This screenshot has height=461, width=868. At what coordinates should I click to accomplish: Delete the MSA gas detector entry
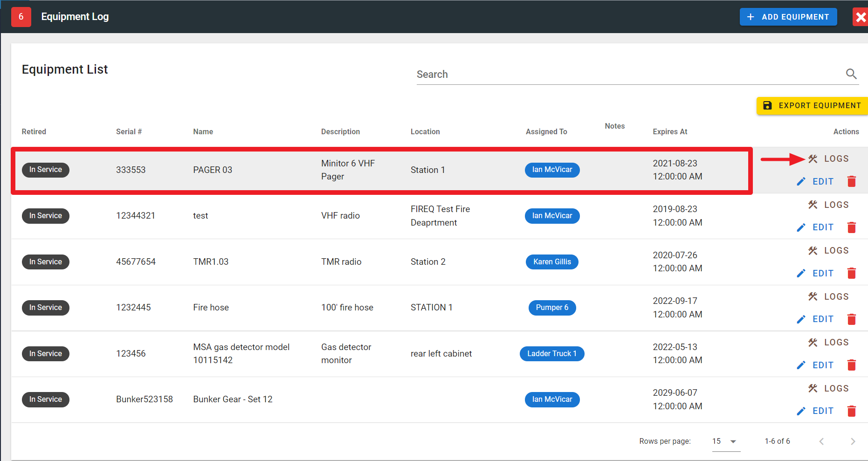point(851,365)
